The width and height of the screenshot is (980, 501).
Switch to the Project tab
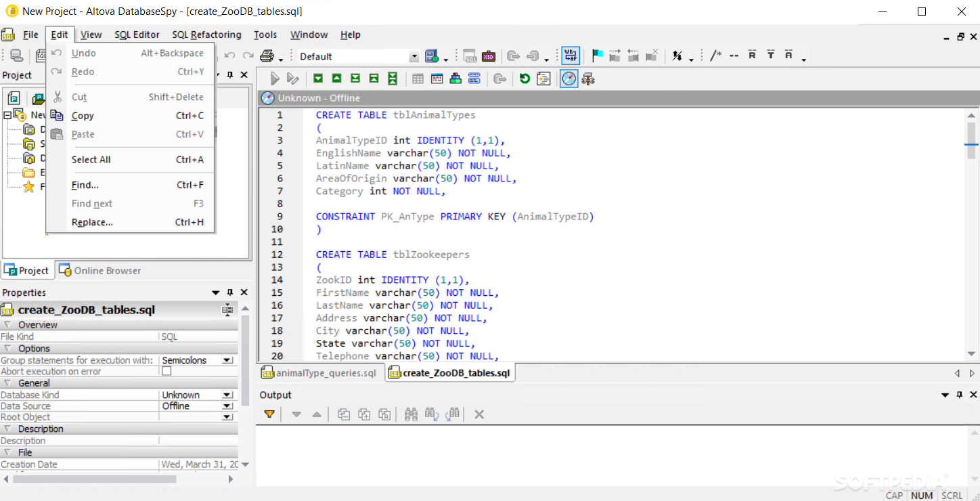(27, 270)
